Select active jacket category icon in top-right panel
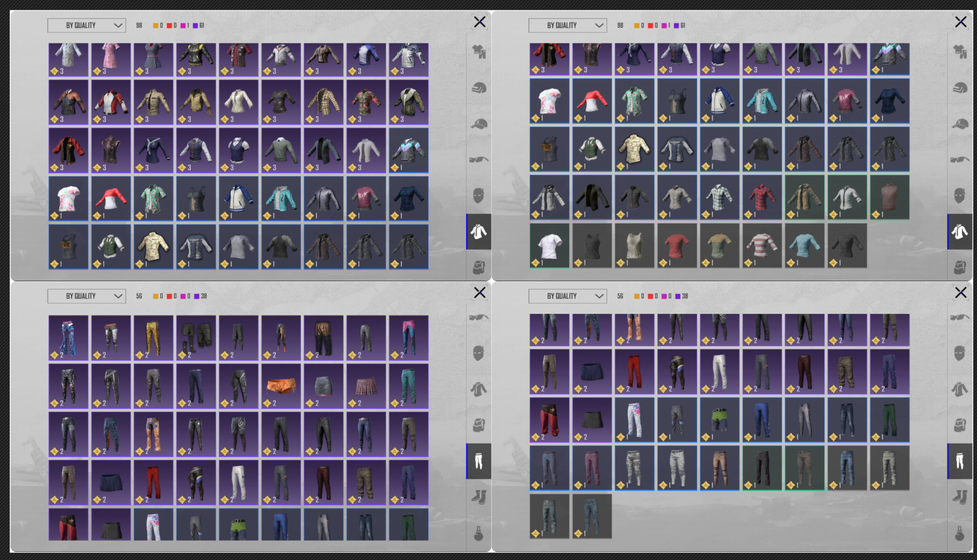Viewport: 977px width, 560px height. [x=960, y=232]
